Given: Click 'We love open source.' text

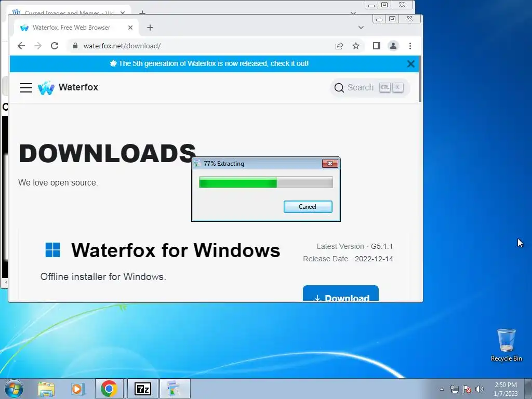Looking at the screenshot, I should 58,182.
